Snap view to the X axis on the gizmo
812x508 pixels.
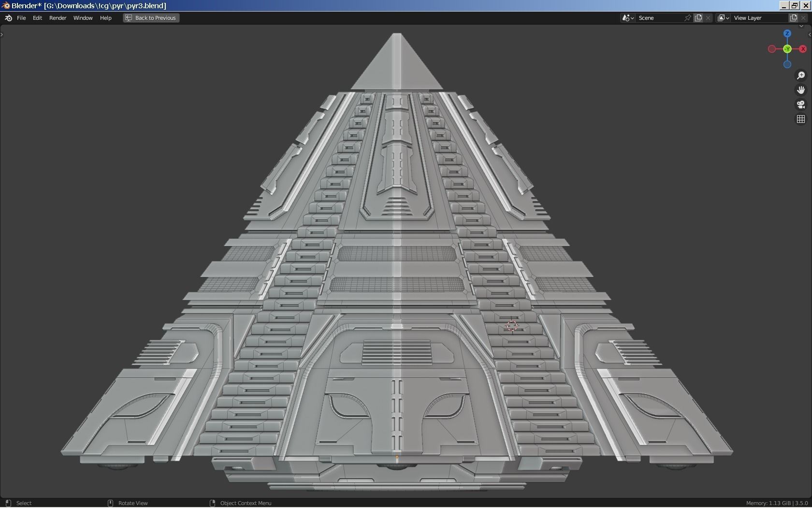pos(803,49)
